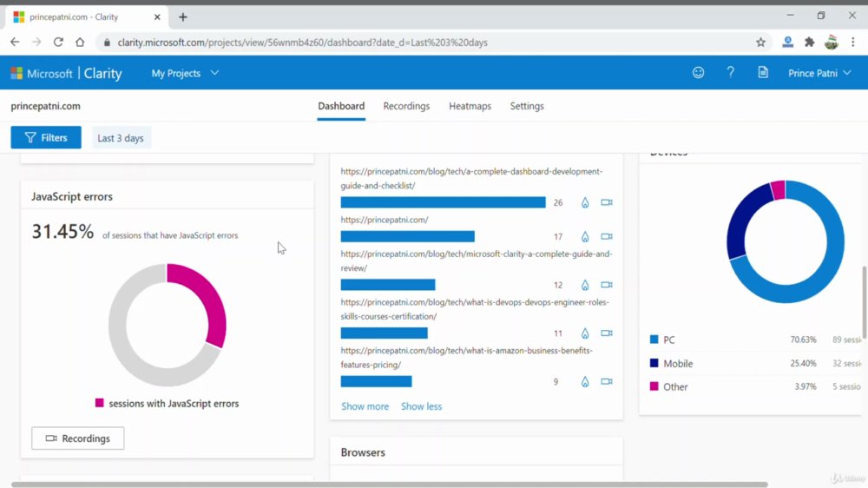Open heatmap for princepatni.com homepage row
This screenshot has width=868, height=488.
click(x=584, y=236)
